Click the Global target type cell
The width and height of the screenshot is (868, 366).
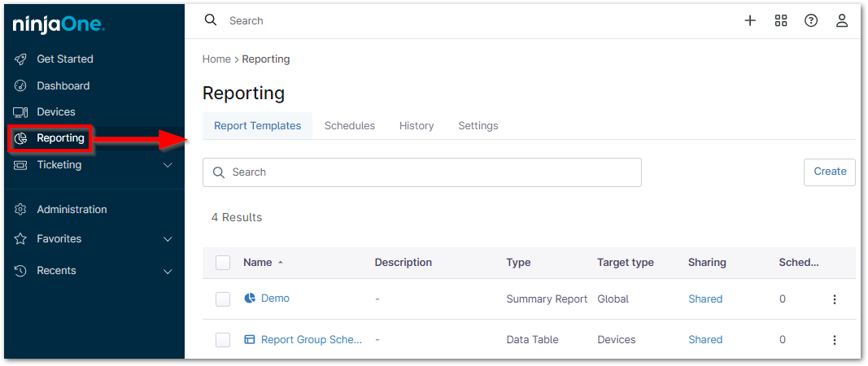point(613,299)
